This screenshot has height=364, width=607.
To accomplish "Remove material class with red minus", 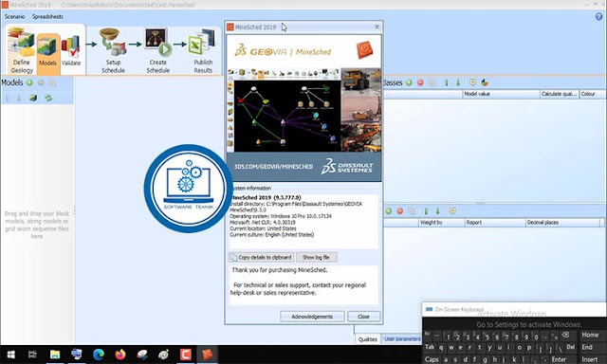I will point(420,82).
